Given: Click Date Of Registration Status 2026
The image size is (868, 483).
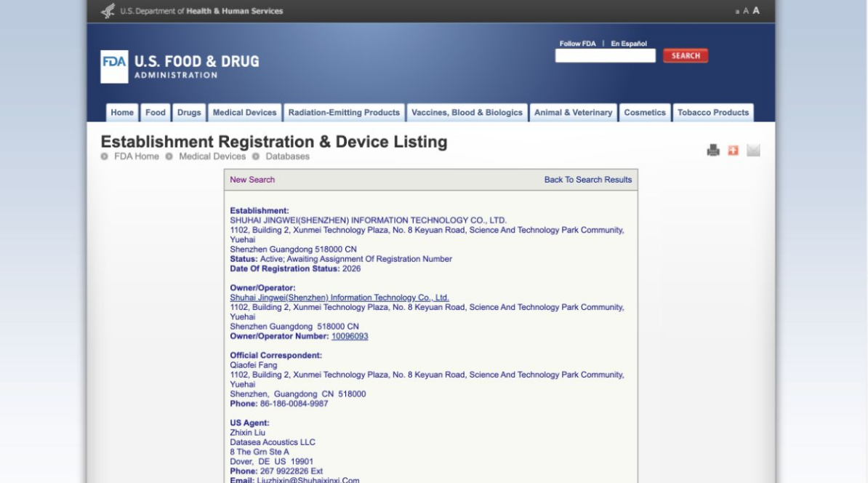Looking at the screenshot, I should [x=295, y=268].
